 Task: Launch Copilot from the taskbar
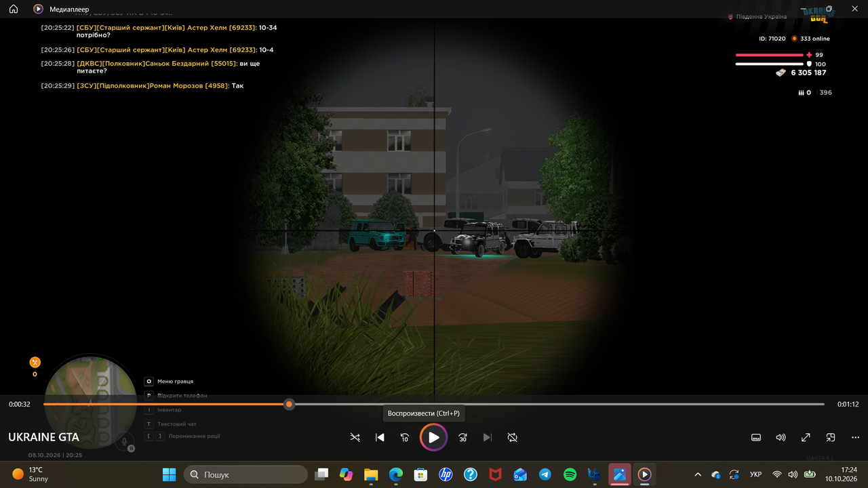click(x=347, y=474)
